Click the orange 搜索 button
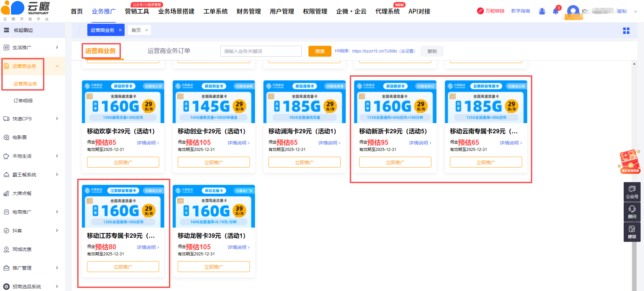 click(x=320, y=51)
